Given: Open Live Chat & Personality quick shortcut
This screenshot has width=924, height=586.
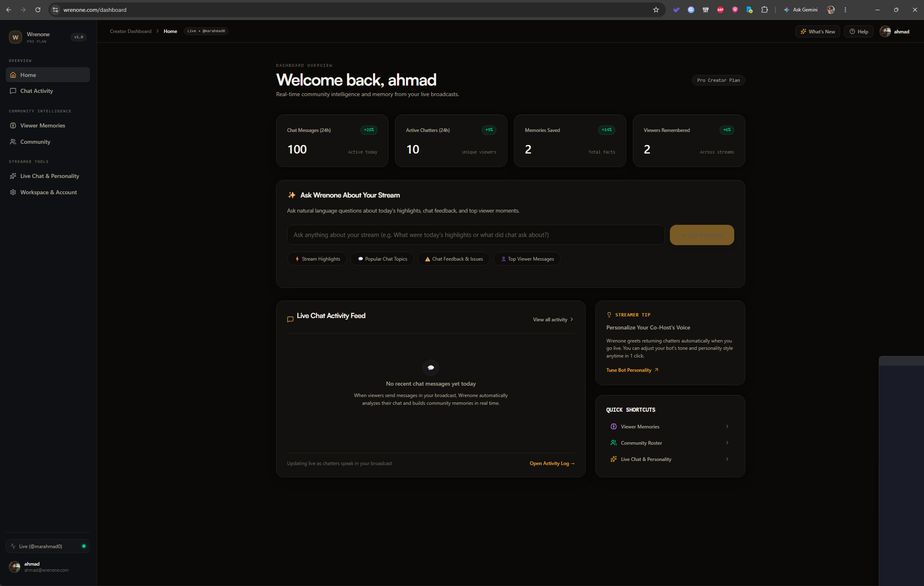Looking at the screenshot, I should tap(670, 459).
